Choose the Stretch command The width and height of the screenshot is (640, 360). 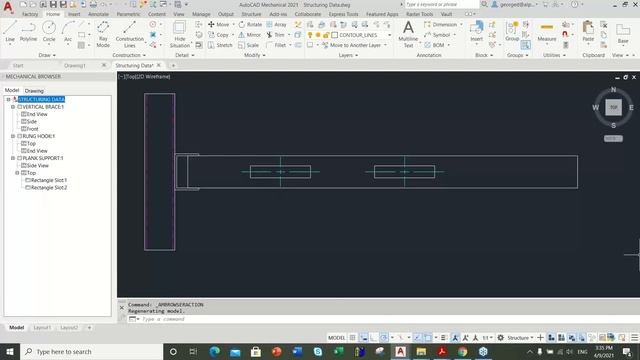(220, 45)
